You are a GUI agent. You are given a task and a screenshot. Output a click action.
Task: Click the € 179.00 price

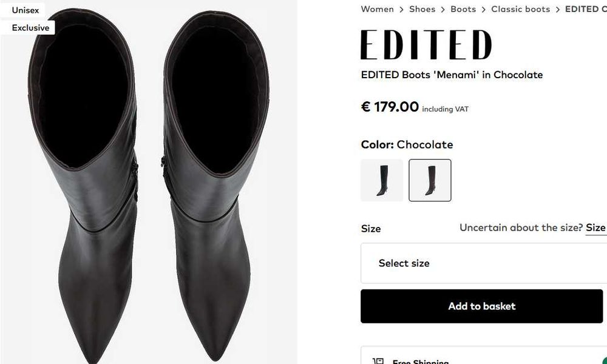point(390,107)
